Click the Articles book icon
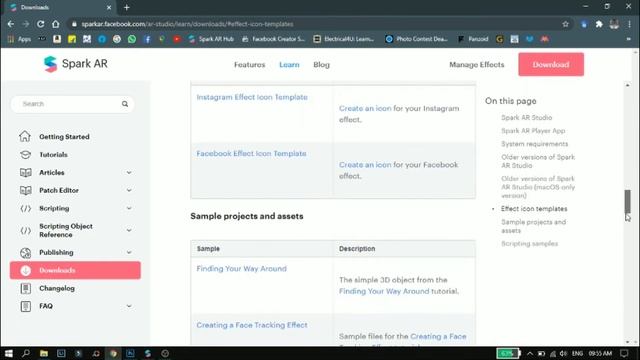The width and height of the screenshot is (640, 360). click(x=25, y=173)
